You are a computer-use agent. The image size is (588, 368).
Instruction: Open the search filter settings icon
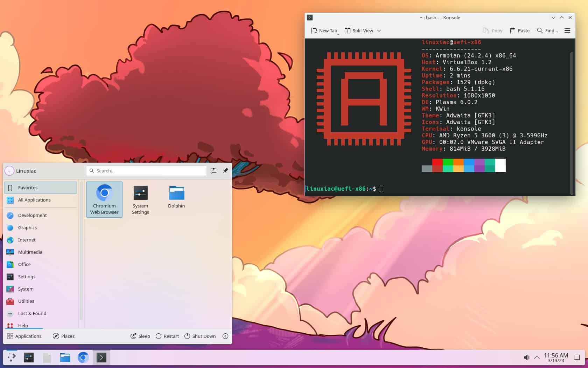click(213, 171)
